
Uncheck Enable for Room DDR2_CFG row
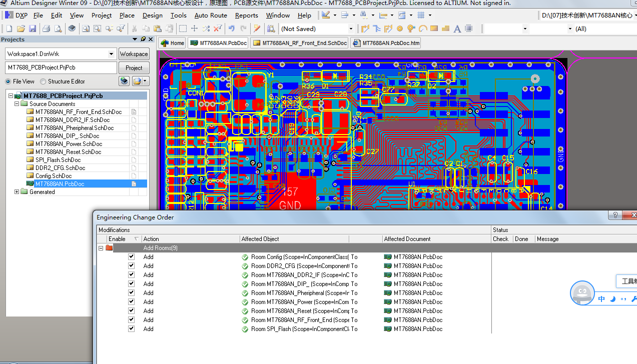(131, 265)
